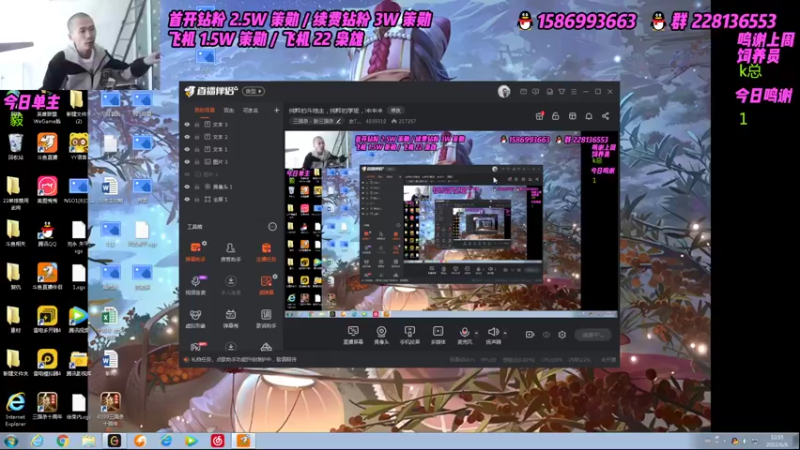Hide the 文本 3 layer
Viewport: 800px width, 450px height.
click(x=187, y=124)
